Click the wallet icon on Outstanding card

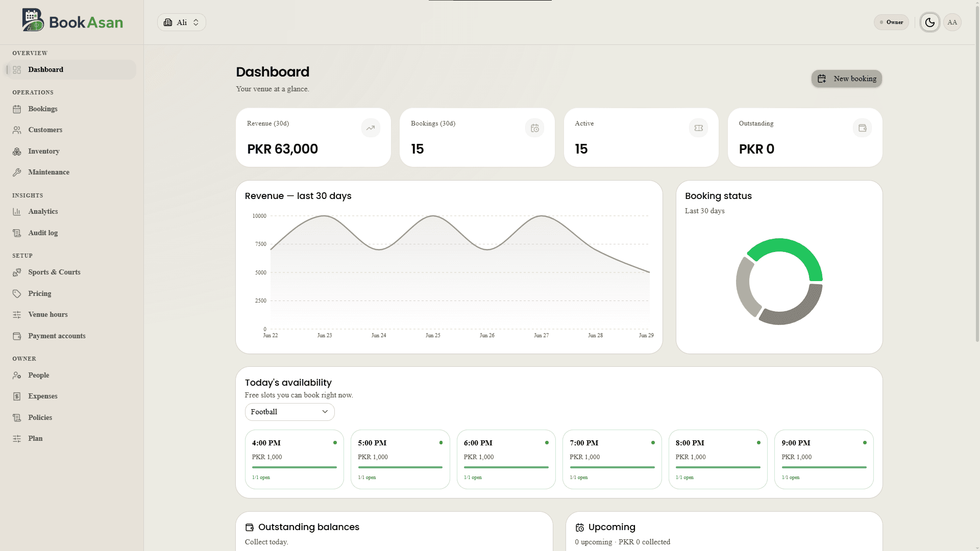point(862,128)
